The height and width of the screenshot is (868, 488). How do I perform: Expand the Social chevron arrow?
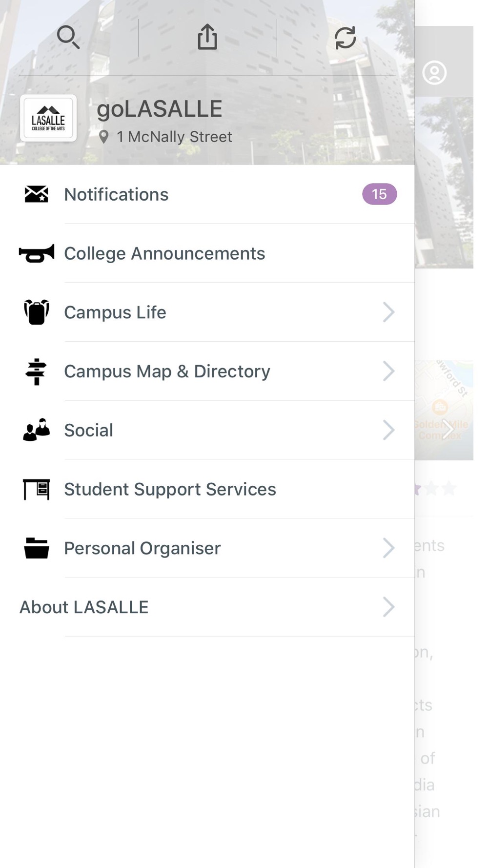[388, 430]
